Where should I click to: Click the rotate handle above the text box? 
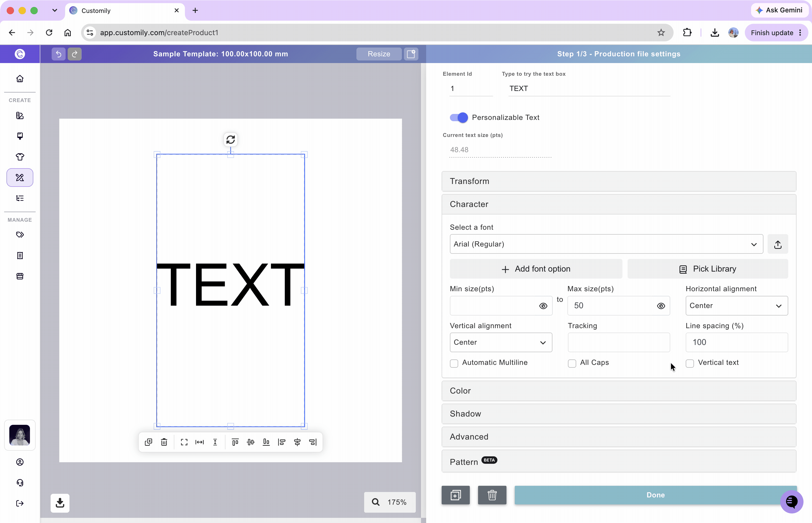[230, 140]
